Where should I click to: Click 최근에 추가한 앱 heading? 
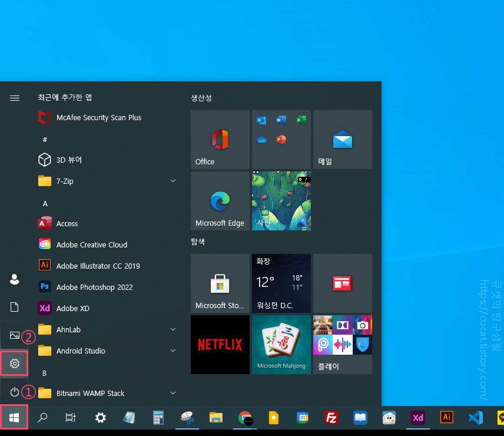tap(65, 97)
